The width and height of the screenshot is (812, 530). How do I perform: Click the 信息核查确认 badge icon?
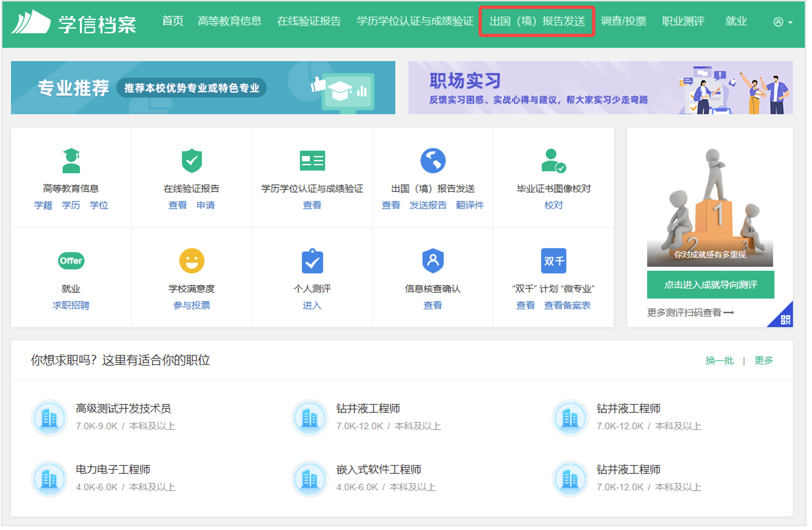pyautogui.click(x=433, y=261)
